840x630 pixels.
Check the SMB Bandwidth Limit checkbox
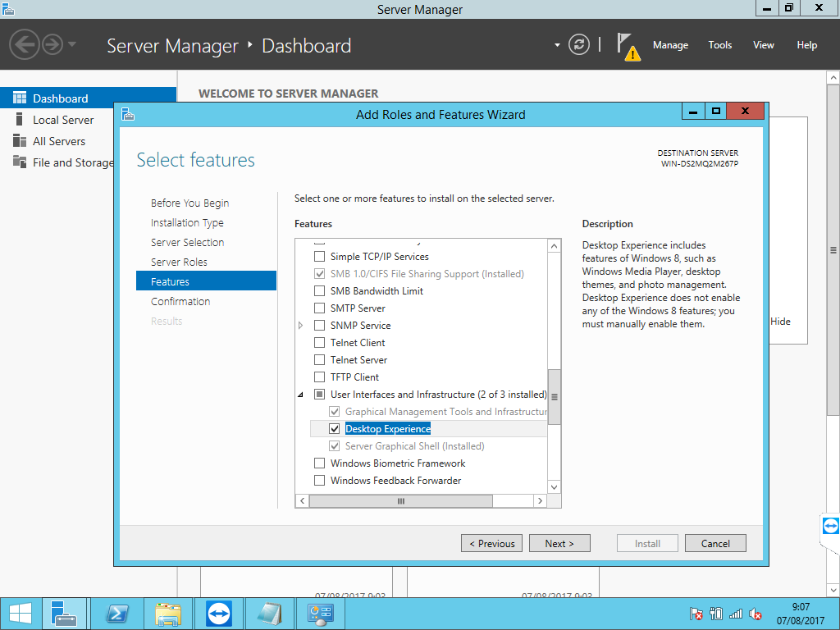[319, 291]
